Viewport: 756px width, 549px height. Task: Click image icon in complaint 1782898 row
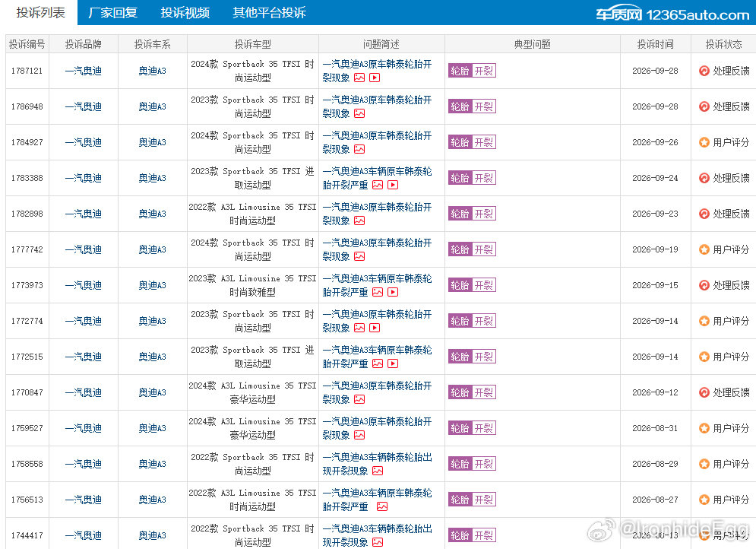359,221
